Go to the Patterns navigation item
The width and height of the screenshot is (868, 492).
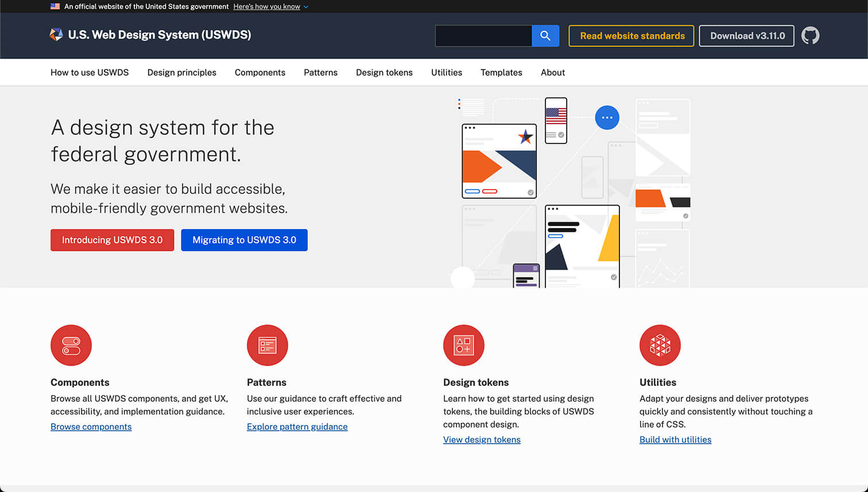tap(321, 72)
